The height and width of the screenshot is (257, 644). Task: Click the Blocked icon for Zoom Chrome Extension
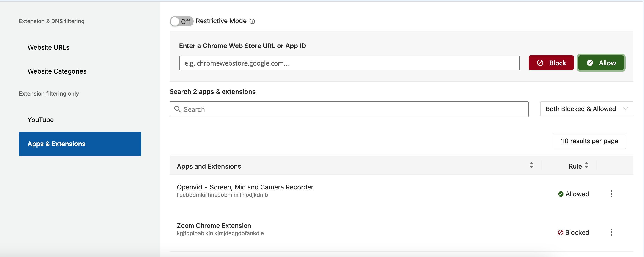point(560,232)
